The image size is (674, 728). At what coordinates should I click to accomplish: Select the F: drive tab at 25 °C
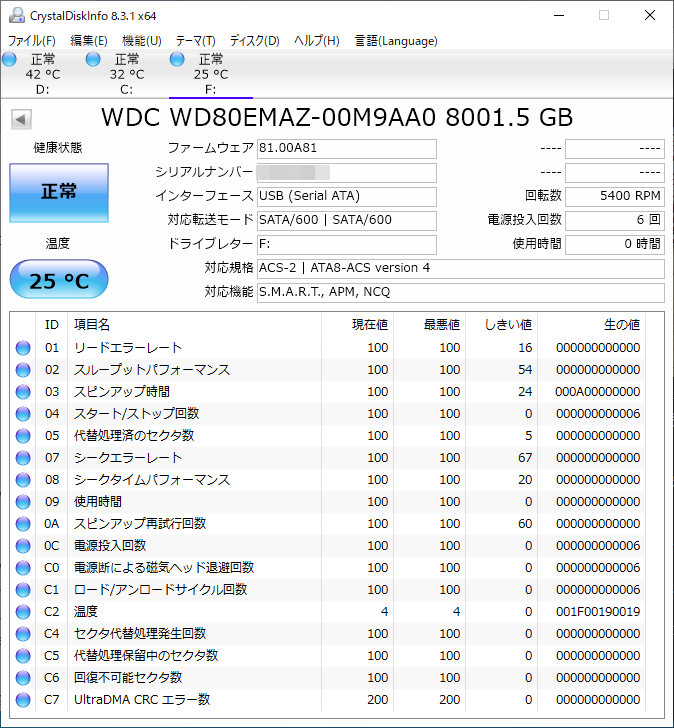(x=211, y=74)
